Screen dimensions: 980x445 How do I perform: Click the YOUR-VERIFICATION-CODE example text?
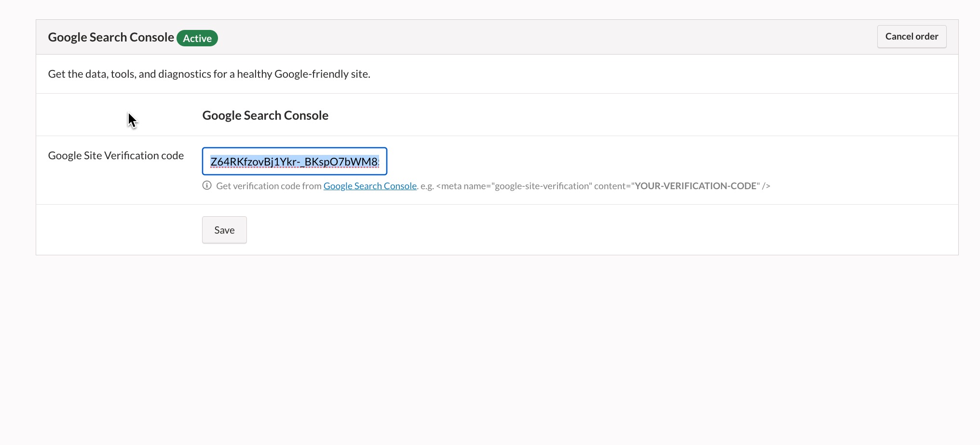(695, 186)
